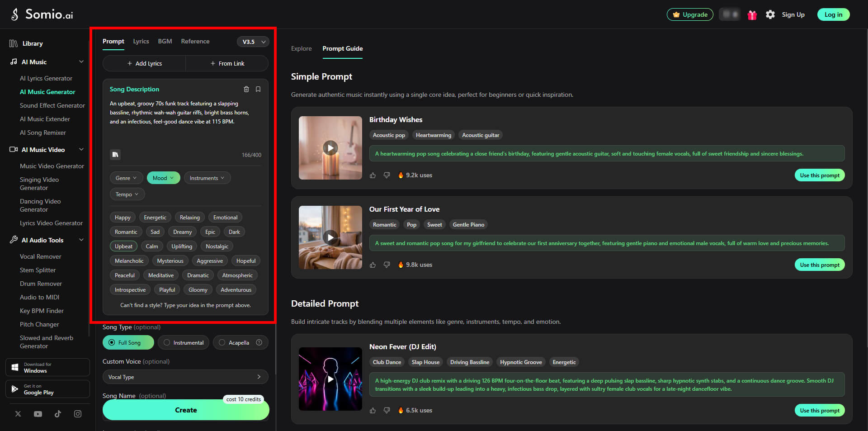Viewport: 868px width, 431px height.
Task: Click the Create button
Action: click(x=186, y=410)
